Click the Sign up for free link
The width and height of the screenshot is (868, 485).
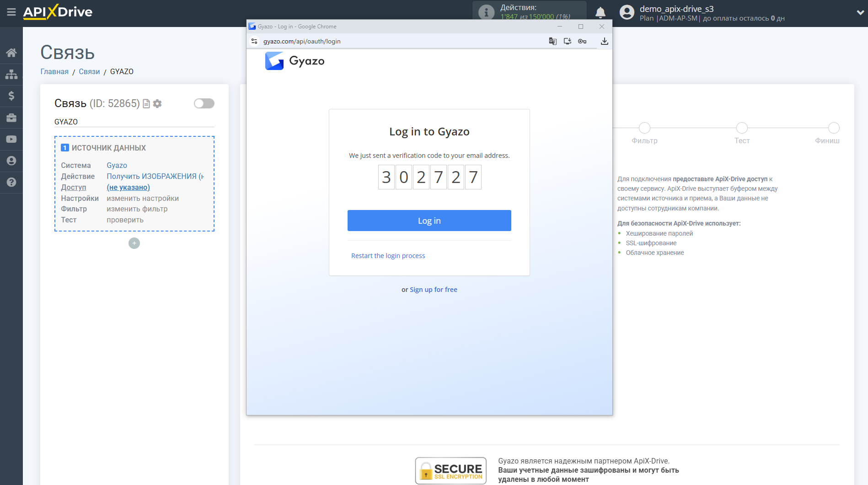click(x=433, y=289)
